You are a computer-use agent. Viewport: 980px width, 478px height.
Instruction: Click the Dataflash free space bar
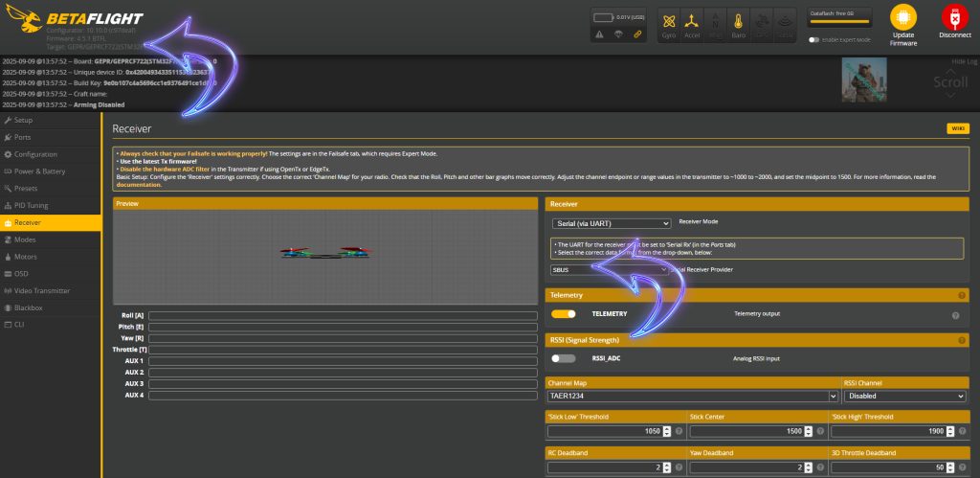click(840, 22)
